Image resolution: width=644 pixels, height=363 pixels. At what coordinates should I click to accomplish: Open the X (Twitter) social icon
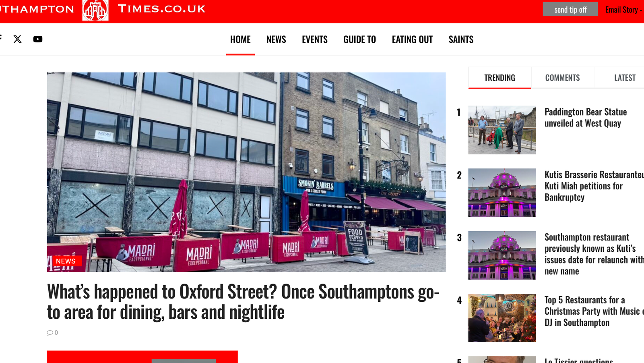17,39
